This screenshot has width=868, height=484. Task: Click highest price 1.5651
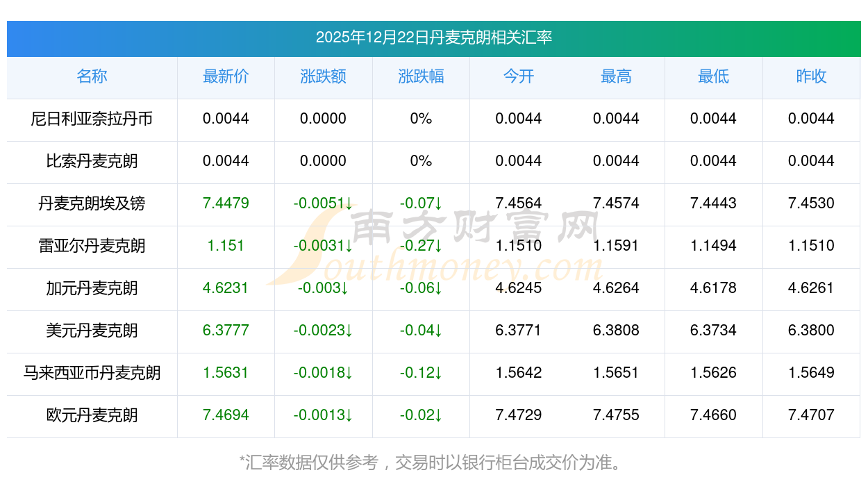coord(616,373)
